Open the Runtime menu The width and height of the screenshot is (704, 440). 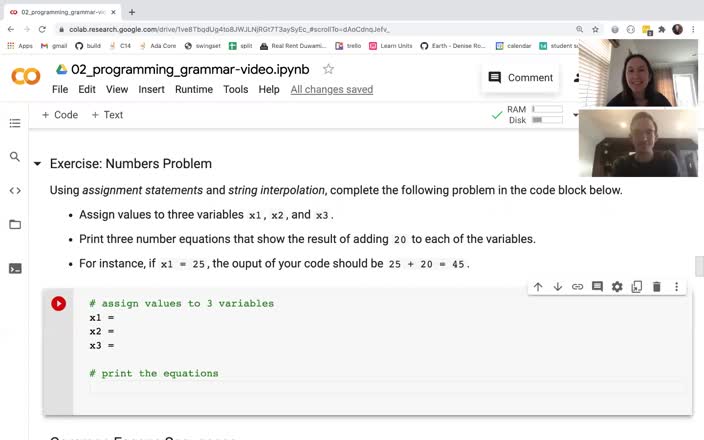click(193, 89)
